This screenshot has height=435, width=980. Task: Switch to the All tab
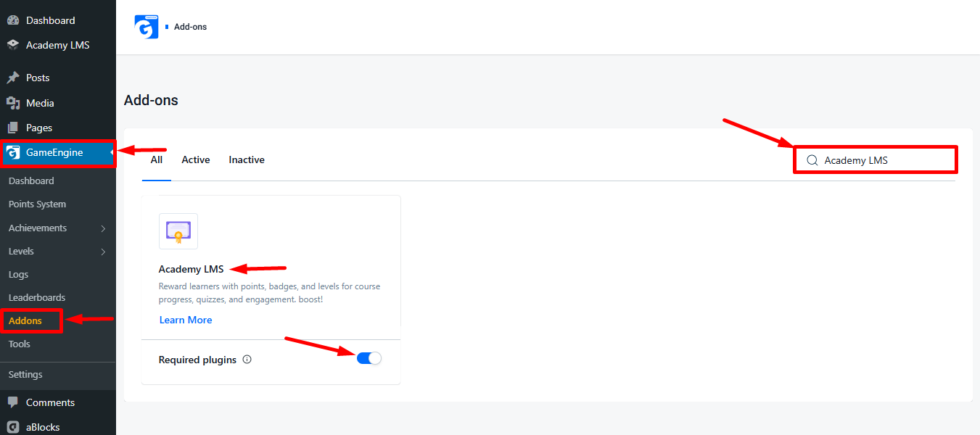157,159
